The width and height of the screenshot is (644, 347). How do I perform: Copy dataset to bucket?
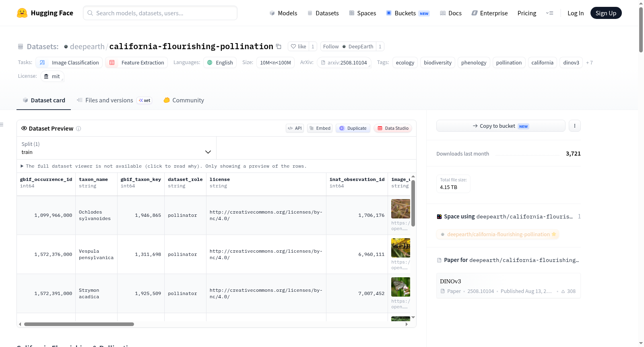click(x=501, y=126)
